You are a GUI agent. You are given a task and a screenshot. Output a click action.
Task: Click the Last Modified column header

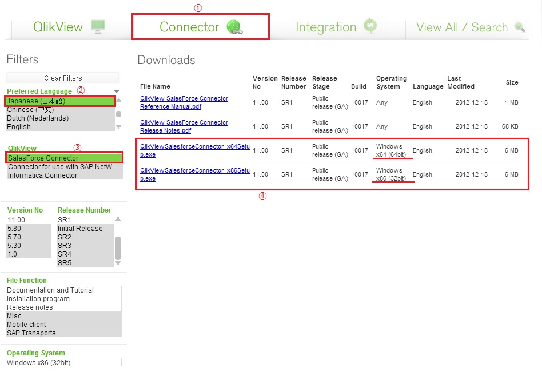(x=461, y=82)
